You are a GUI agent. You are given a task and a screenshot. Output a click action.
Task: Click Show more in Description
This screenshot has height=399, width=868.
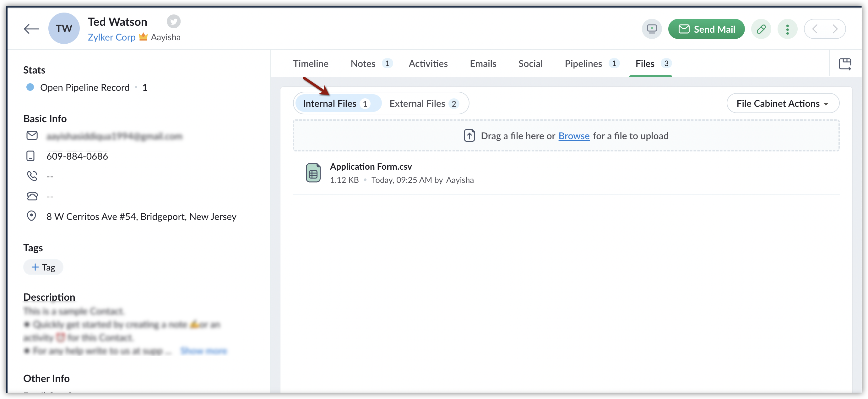pos(203,351)
